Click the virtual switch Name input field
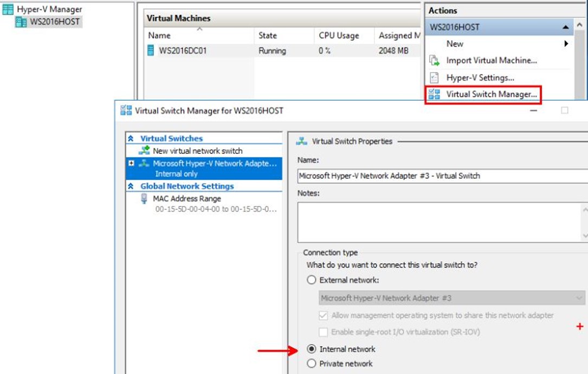 (443, 176)
